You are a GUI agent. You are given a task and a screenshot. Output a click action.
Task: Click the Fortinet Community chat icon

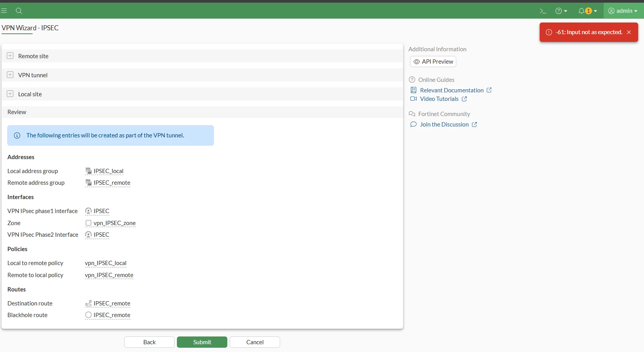pyautogui.click(x=412, y=114)
